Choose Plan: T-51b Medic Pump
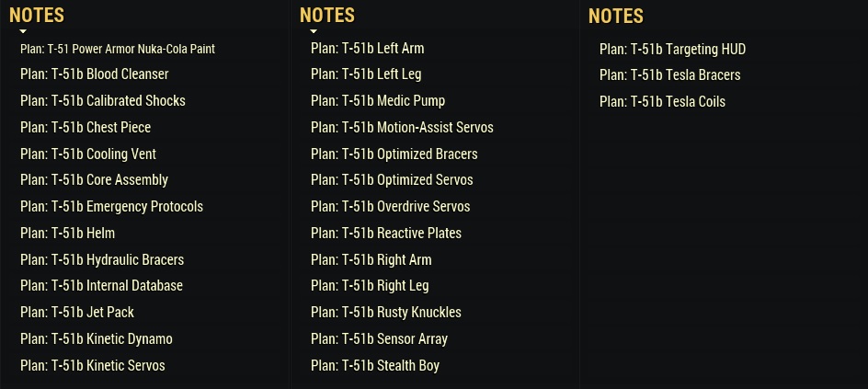 [x=377, y=101]
